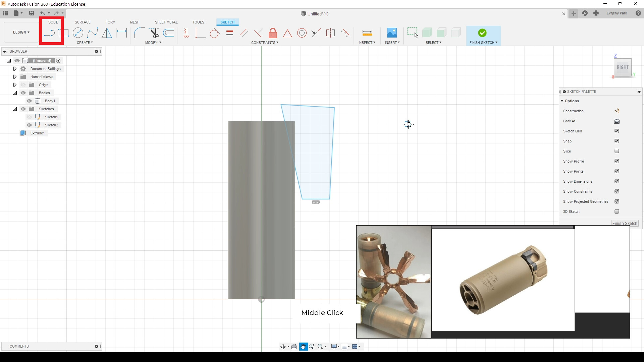Enable the Slice checkbox
Image resolution: width=644 pixels, height=362 pixels.
pos(617,151)
